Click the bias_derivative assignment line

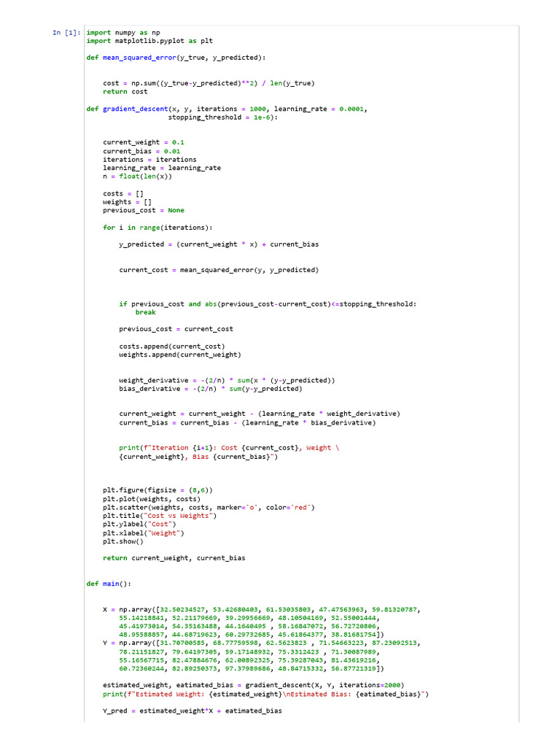coord(211,389)
